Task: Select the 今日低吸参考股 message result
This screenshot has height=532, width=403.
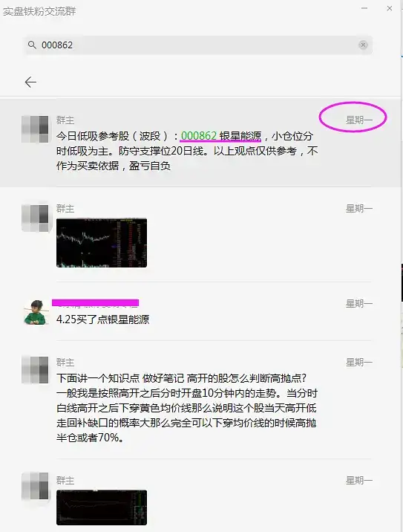Action: tap(200, 143)
